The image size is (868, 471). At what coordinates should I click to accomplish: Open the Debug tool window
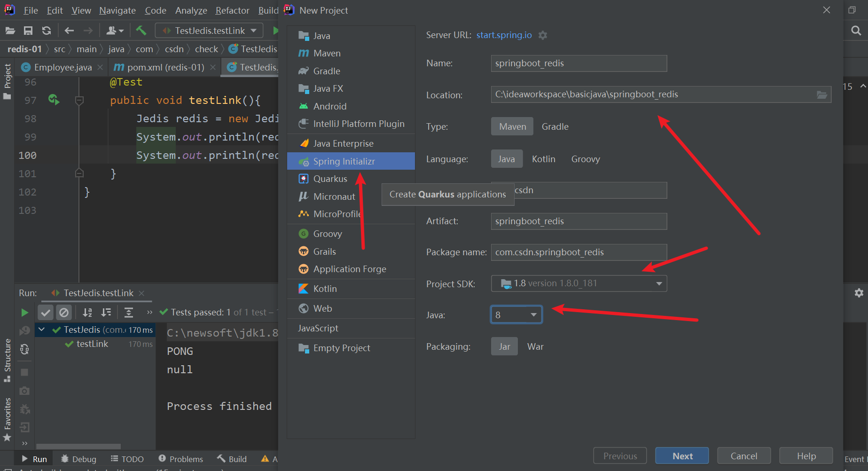point(78,459)
